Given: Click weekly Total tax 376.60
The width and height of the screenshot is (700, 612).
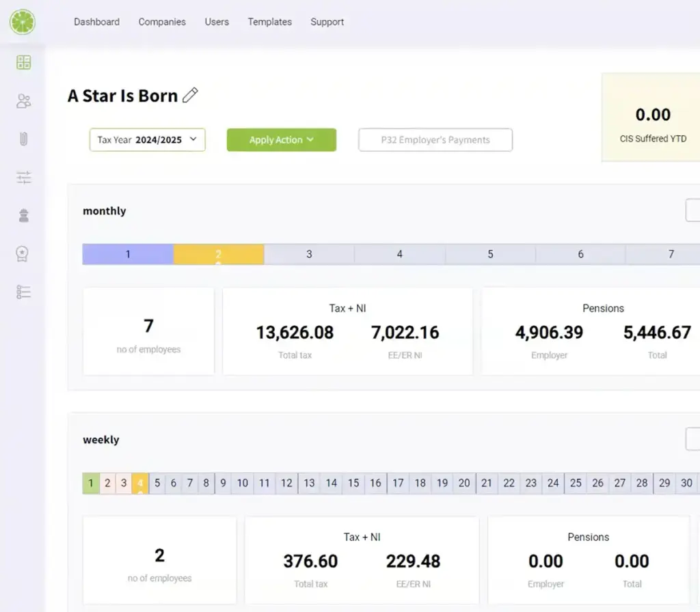Looking at the screenshot, I should [311, 561].
